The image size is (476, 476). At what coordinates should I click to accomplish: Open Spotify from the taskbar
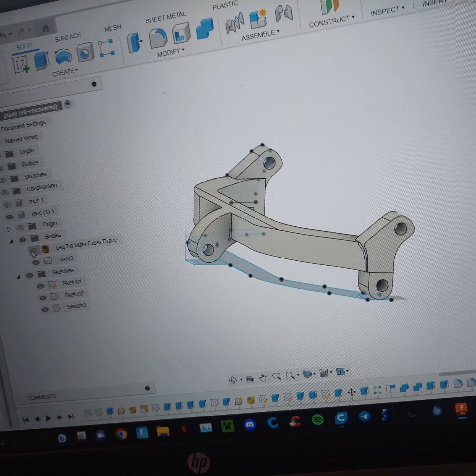317,420
